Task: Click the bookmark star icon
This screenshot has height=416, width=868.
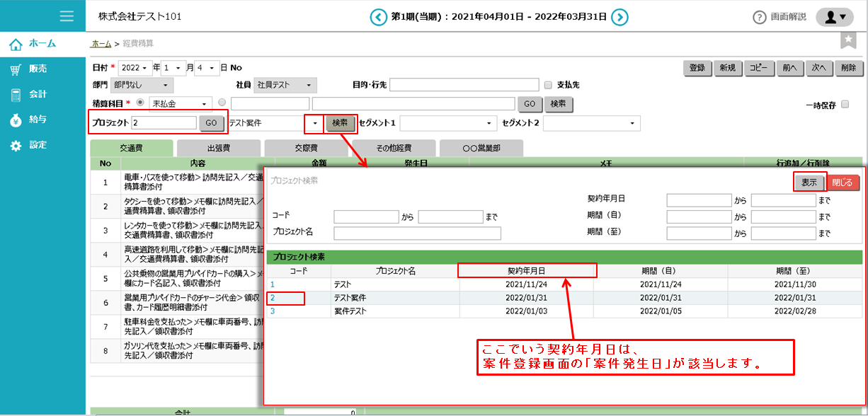Action: tap(847, 40)
